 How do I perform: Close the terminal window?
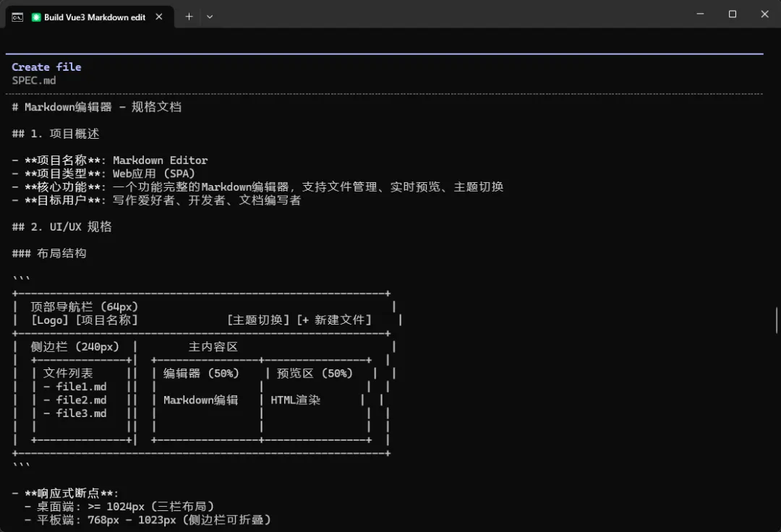(x=764, y=14)
